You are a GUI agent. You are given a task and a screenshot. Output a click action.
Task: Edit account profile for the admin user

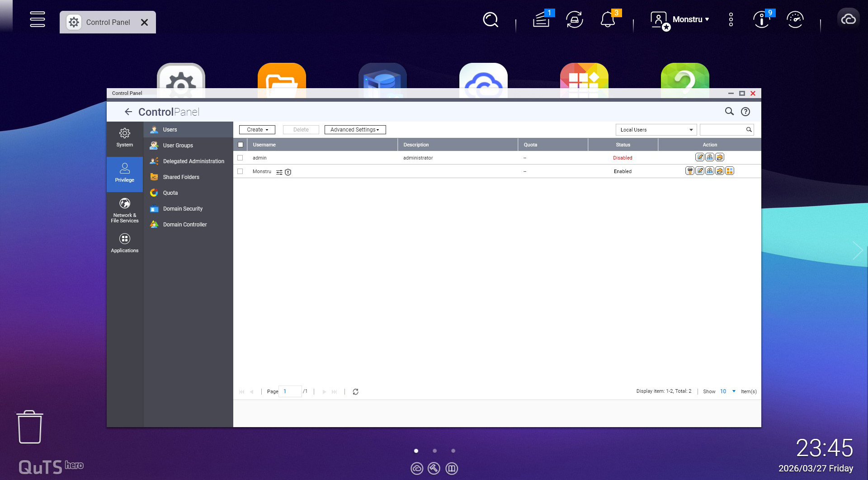click(700, 157)
